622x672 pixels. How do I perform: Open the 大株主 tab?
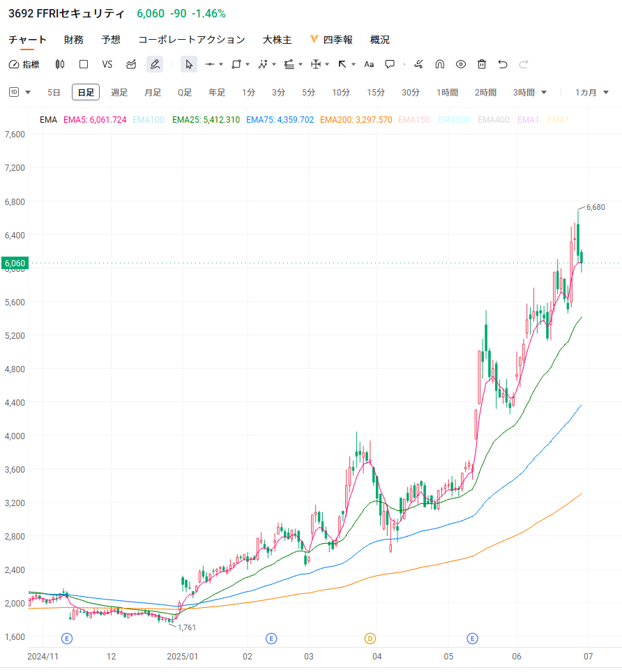(x=277, y=40)
